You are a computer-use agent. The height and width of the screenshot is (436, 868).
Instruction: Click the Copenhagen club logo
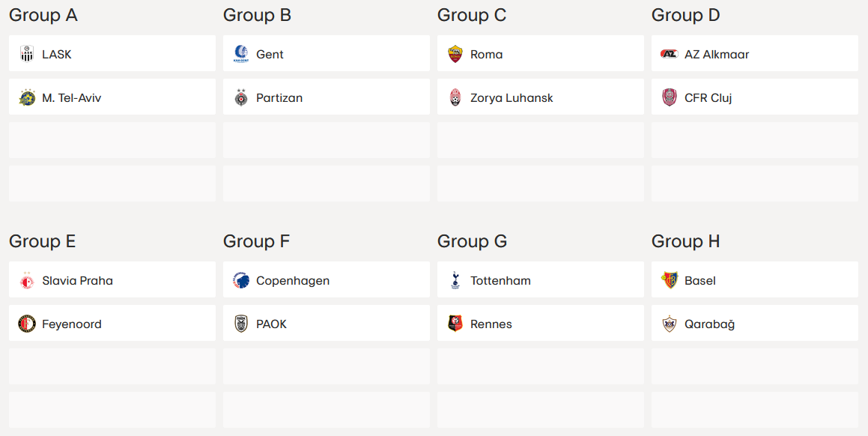click(x=241, y=280)
